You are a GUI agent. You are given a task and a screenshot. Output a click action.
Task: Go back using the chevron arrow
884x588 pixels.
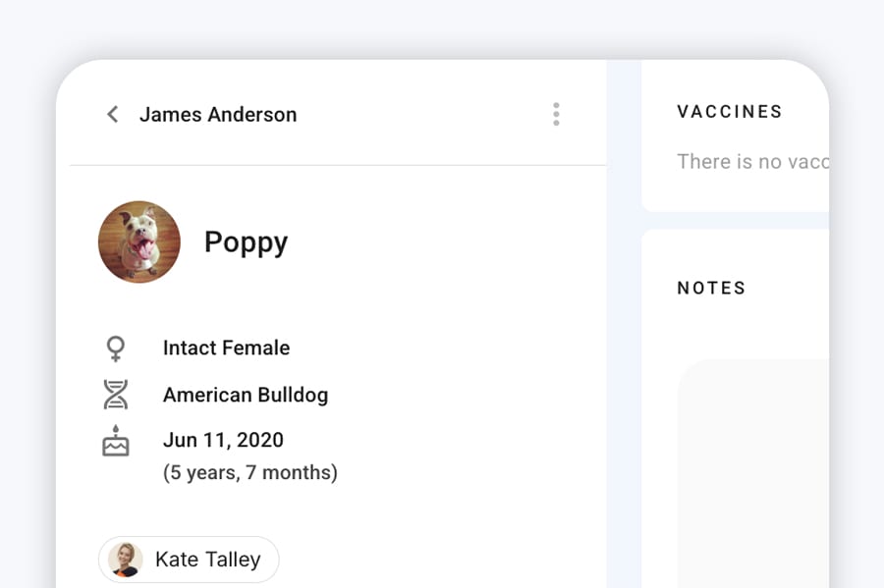coord(113,114)
